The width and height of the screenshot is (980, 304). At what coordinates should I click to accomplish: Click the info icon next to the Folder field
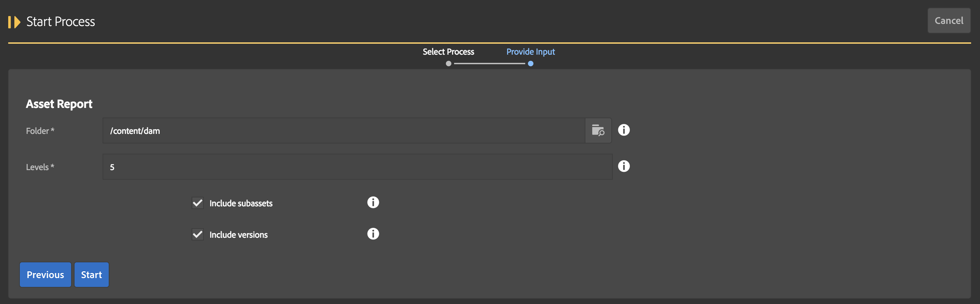click(x=624, y=130)
